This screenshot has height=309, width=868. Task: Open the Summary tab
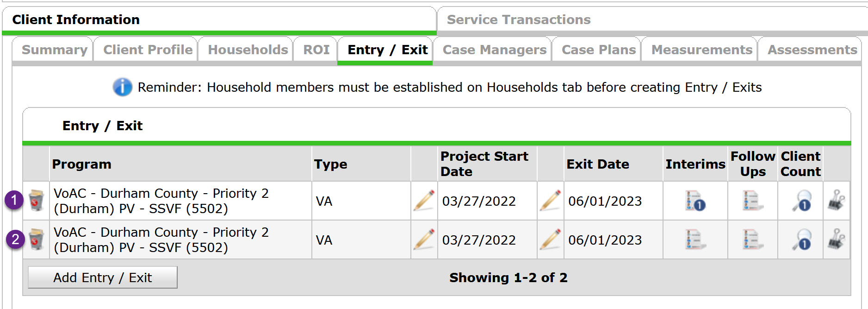click(54, 49)
